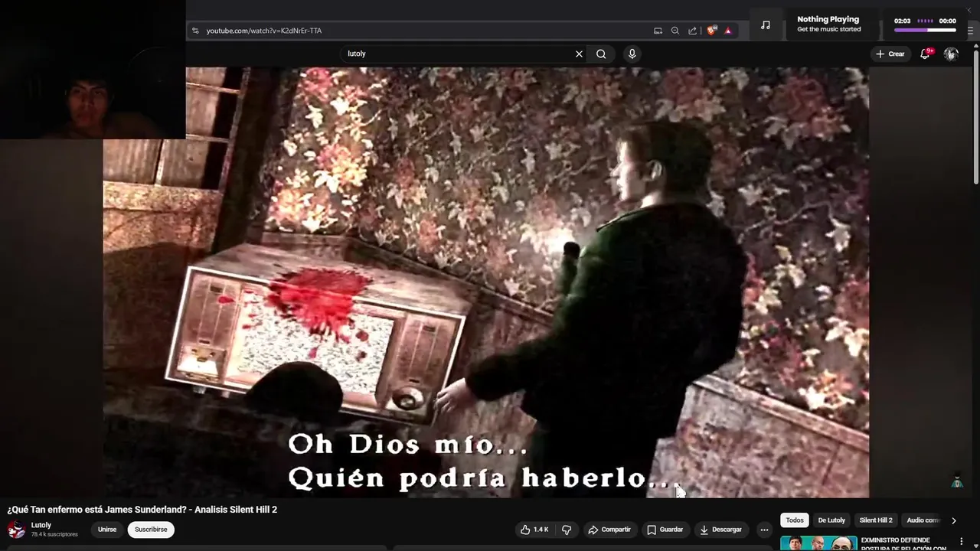This screenshot has height=551, width=980.
Task: Click the video player frame to pause
Action: (x=485, y=282)
